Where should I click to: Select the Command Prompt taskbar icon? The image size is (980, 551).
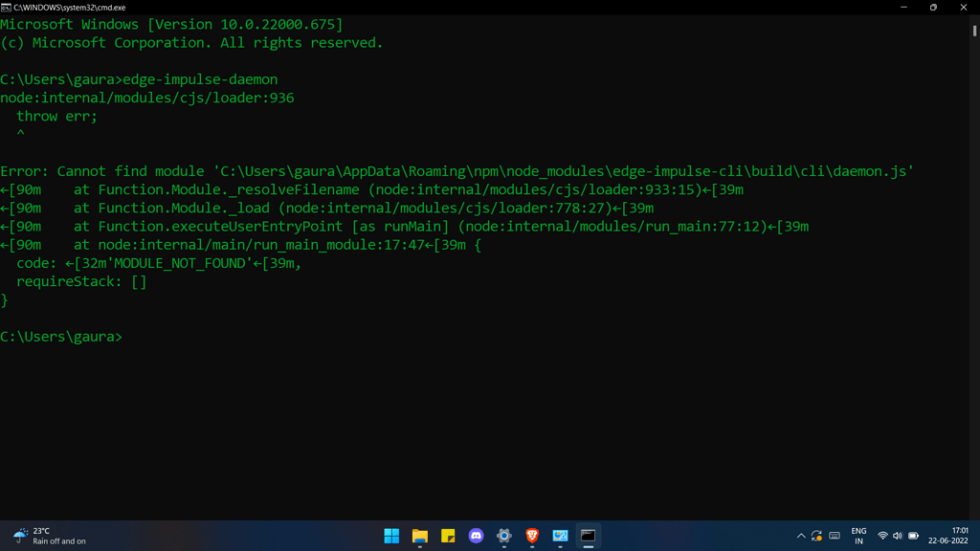[589, 536]
